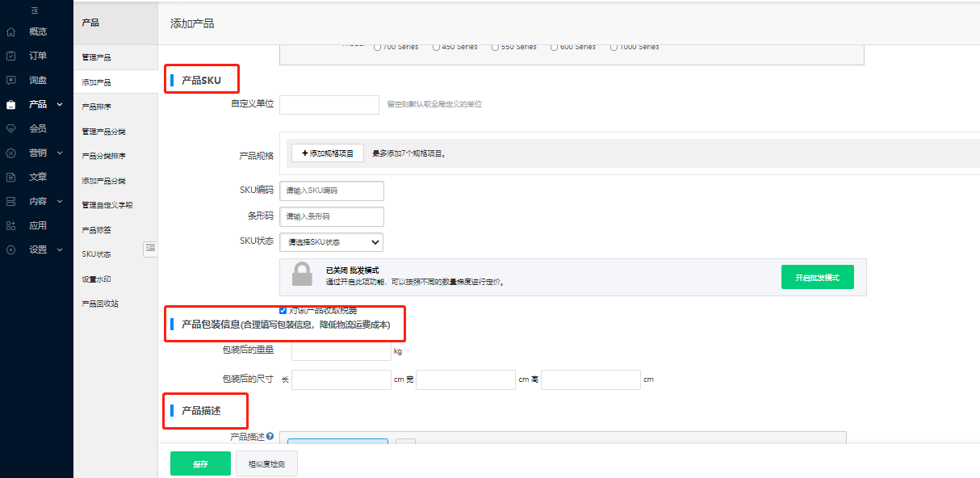Click the 开启批发模式 green button

click(817, 277)
